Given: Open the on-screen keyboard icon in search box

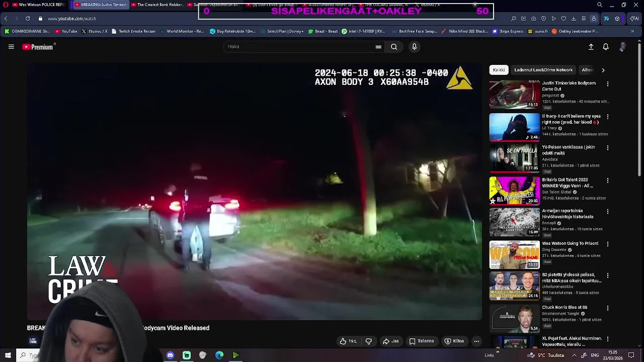Looking at the screenshot, I should click(378, 47).
